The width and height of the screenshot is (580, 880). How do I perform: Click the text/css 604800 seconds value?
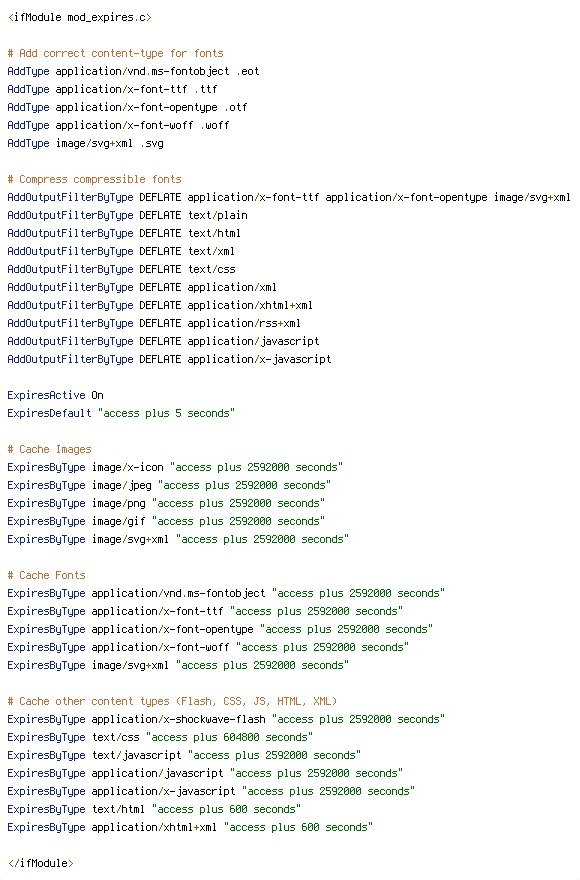[229, 737]
